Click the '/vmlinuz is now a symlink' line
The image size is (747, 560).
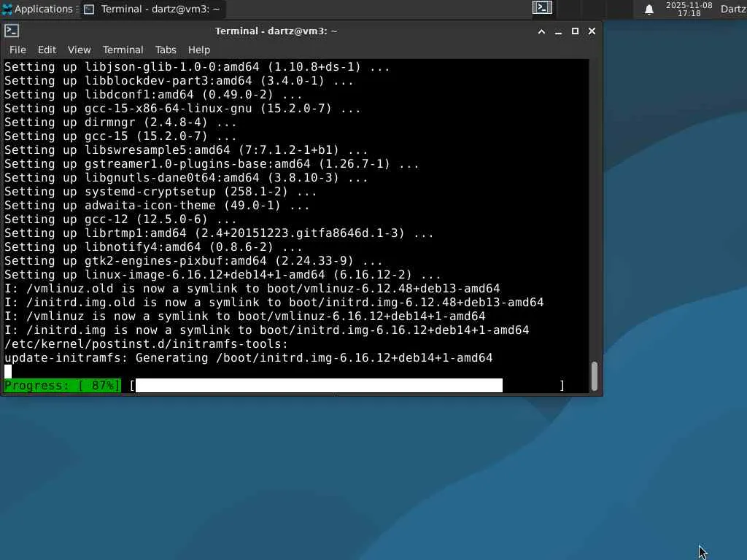(x=245, y=316)
